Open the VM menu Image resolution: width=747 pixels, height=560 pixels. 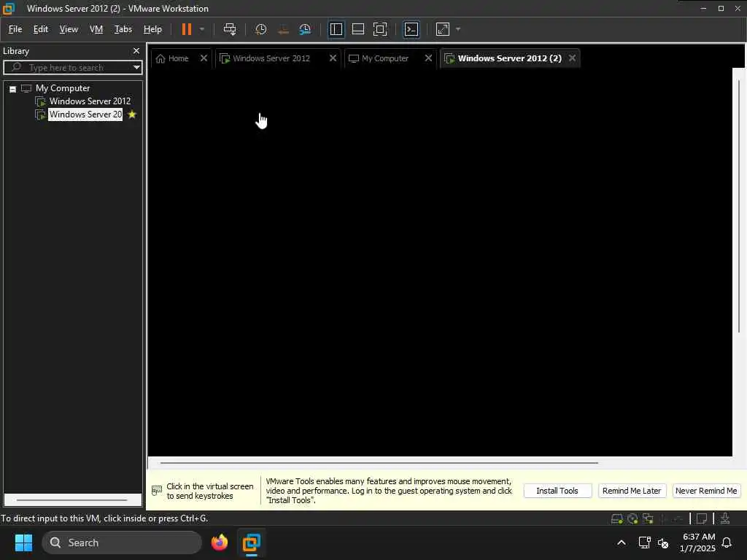(96, 29)
